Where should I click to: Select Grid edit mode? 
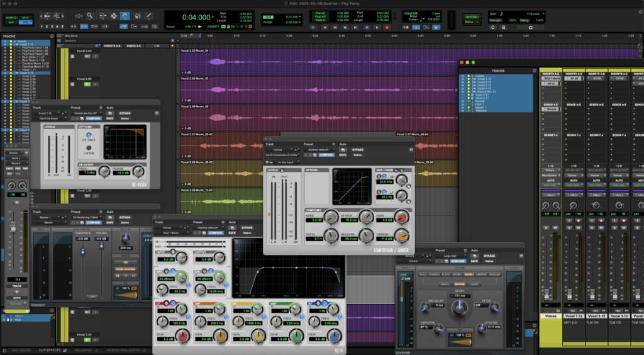click(25, 22)
